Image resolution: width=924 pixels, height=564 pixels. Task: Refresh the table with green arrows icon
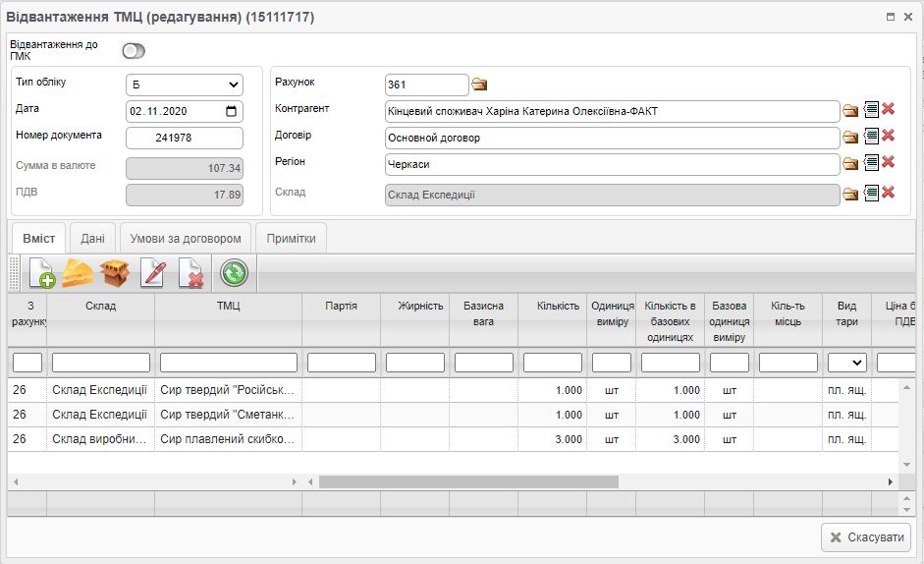[x=234, y=273]
